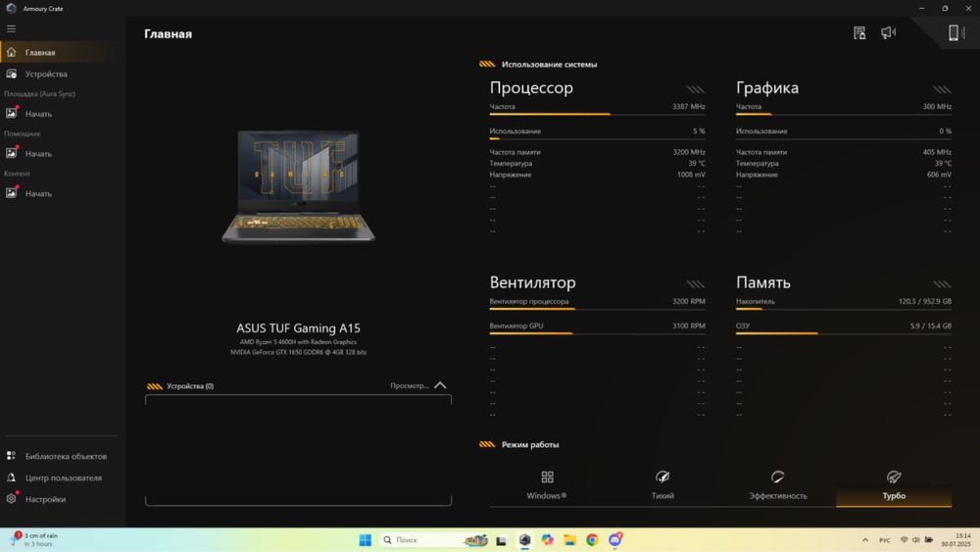Click the Режим работы heading
The width and height of the screenshot is (980, 552).
coord(530,444)
